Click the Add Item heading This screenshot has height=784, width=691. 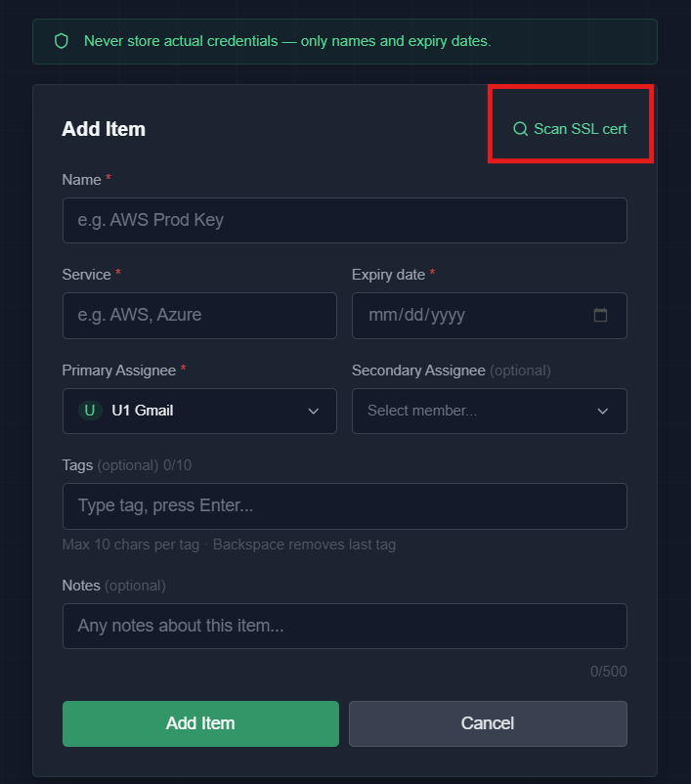[104, 128]
